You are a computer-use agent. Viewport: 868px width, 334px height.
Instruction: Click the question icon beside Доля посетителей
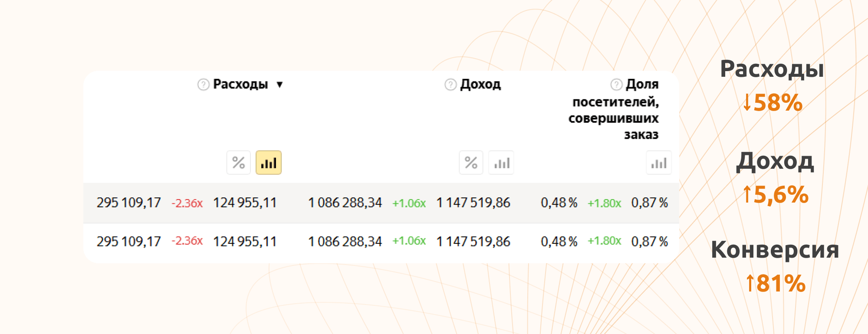pos(616,85)
